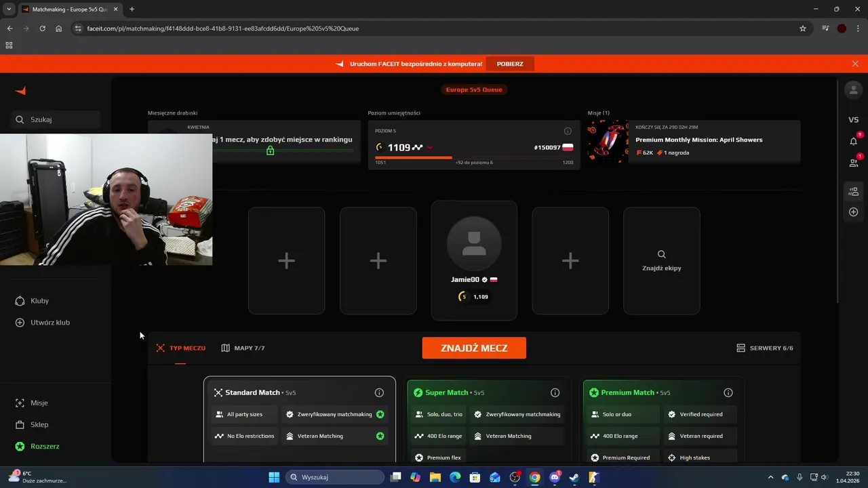Click the Kluby shield icon
Viewport: 868px width, 488px height.
click(x=20, y=301)
